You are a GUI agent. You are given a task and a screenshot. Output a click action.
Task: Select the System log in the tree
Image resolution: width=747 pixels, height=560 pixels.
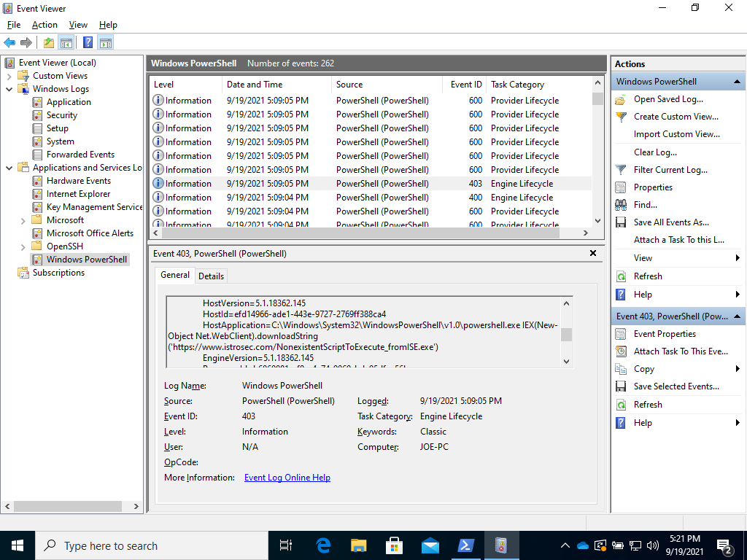60,141
